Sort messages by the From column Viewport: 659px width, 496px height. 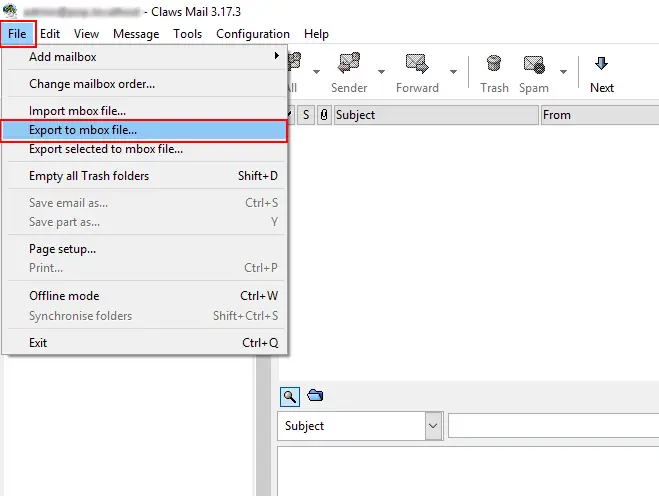[x=600, y=115]
